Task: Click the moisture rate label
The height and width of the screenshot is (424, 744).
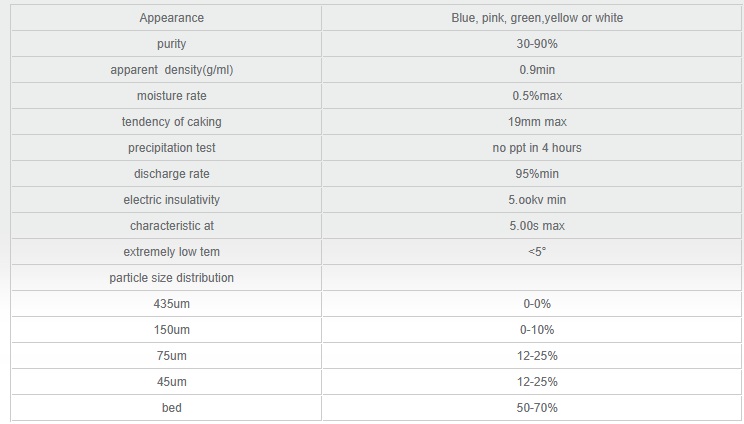Action: tap(172, 96)
